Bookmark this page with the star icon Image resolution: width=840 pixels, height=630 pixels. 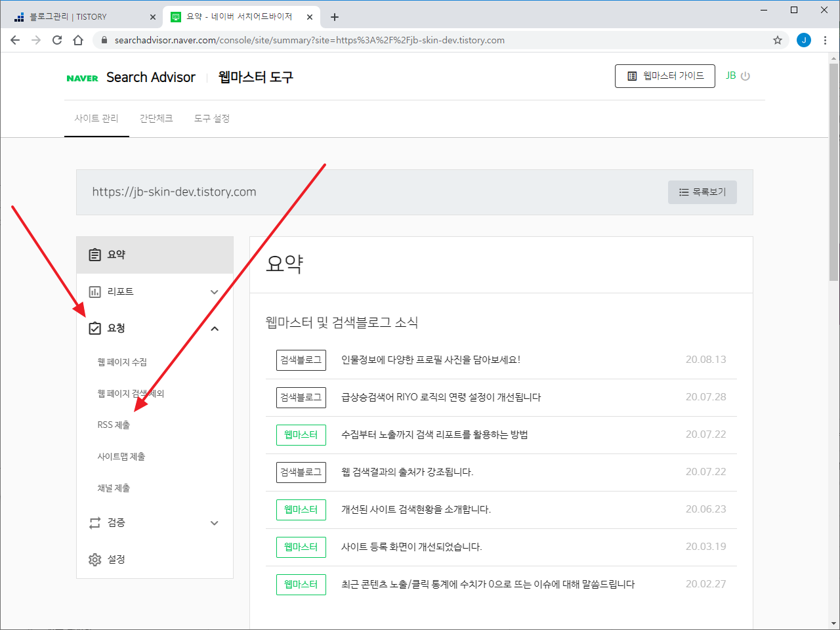(x=778, y=40)
